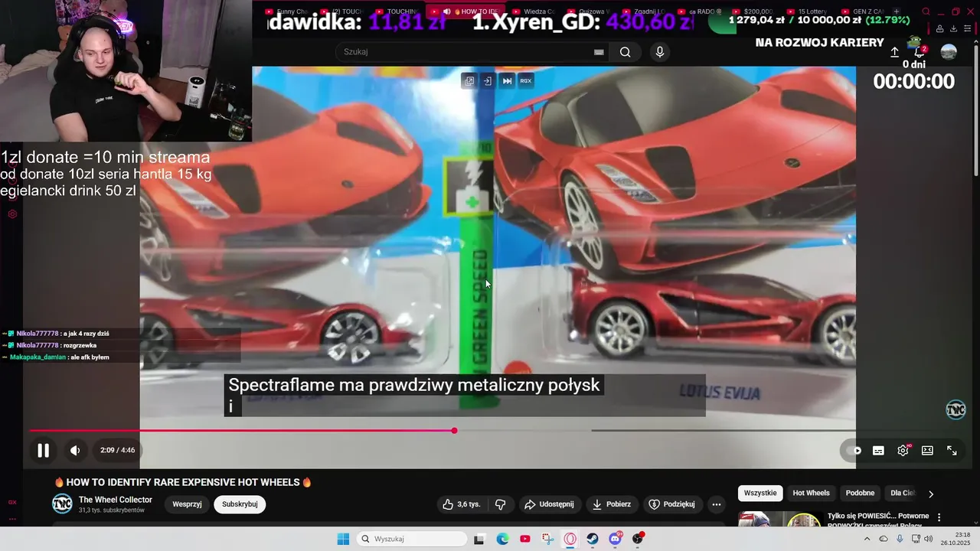Open options menu for Tylko się POWIESIĆ video
The image size is (980, 551).
click(939, 518)
